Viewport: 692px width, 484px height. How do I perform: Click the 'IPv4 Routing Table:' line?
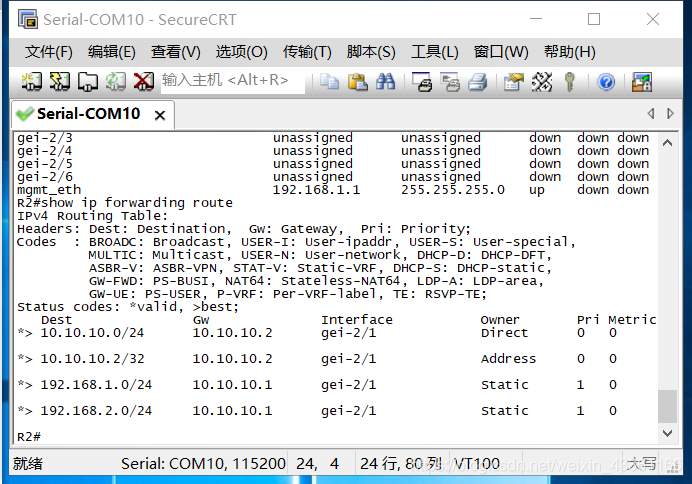(93, 216)
